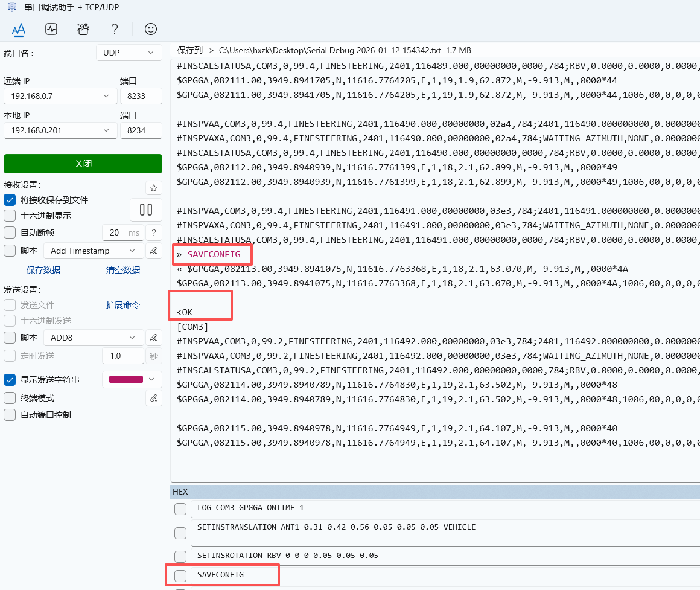
Task: Tick the checkbox beside SAVECONFIG command
Action: (x=180, y=576)
